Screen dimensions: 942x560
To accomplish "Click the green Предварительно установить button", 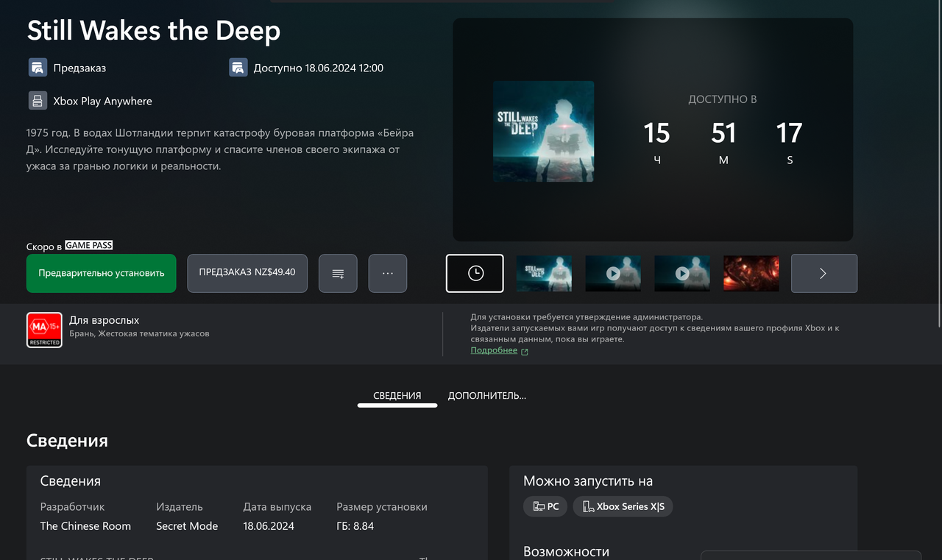I will 102,273.
